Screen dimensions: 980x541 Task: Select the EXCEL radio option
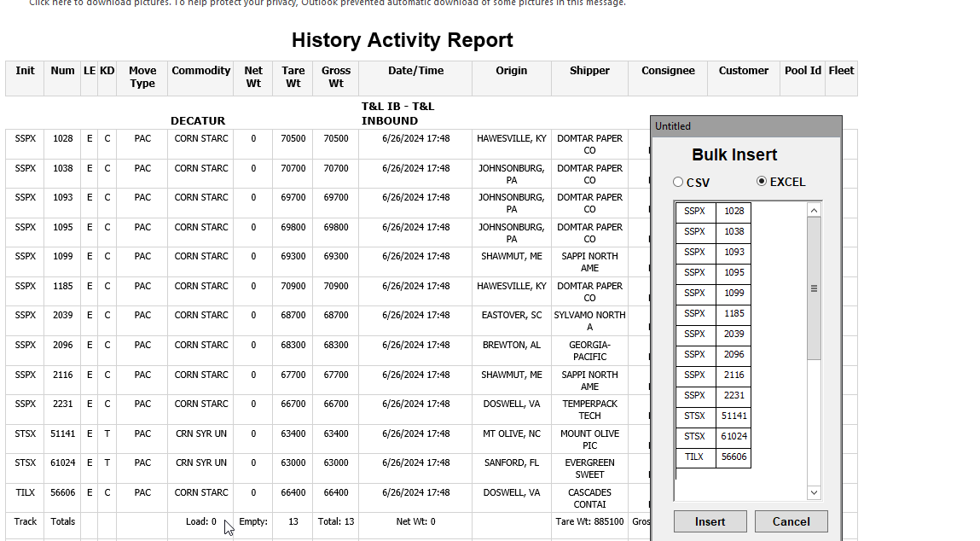tap(762, 182)
